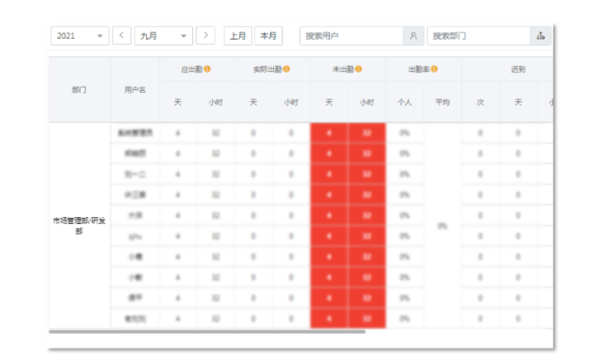Click the first red 未出勤 days cell

point(329,133)
